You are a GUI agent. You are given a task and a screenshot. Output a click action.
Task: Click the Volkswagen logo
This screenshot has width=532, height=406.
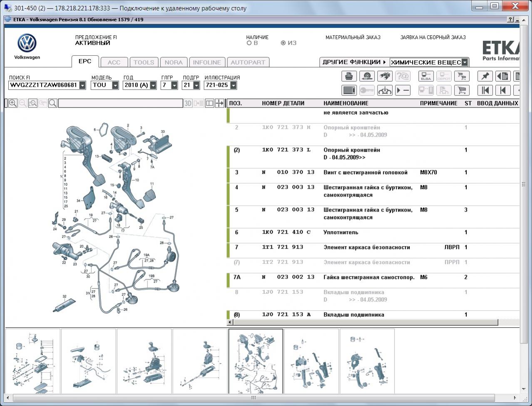point(27,43)
